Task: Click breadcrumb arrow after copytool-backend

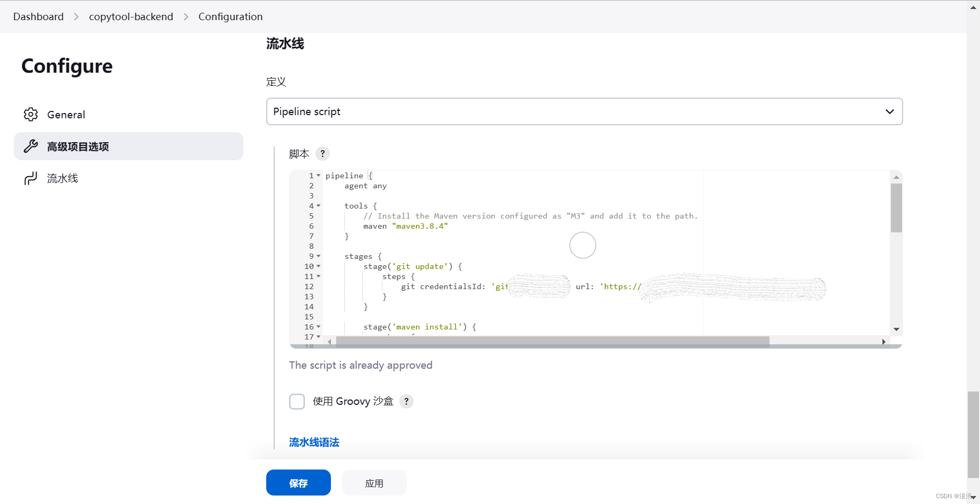Action: tap(186, 17)
